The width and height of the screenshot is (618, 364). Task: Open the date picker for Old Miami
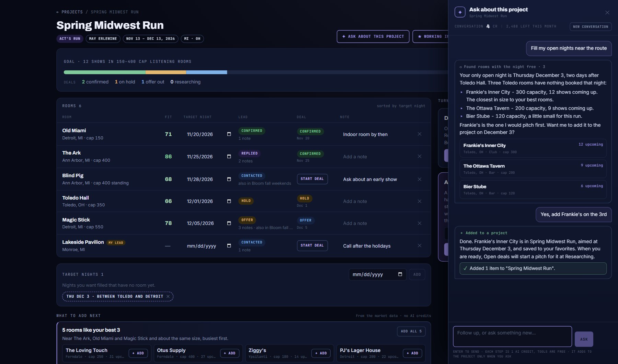coord(229,134)
